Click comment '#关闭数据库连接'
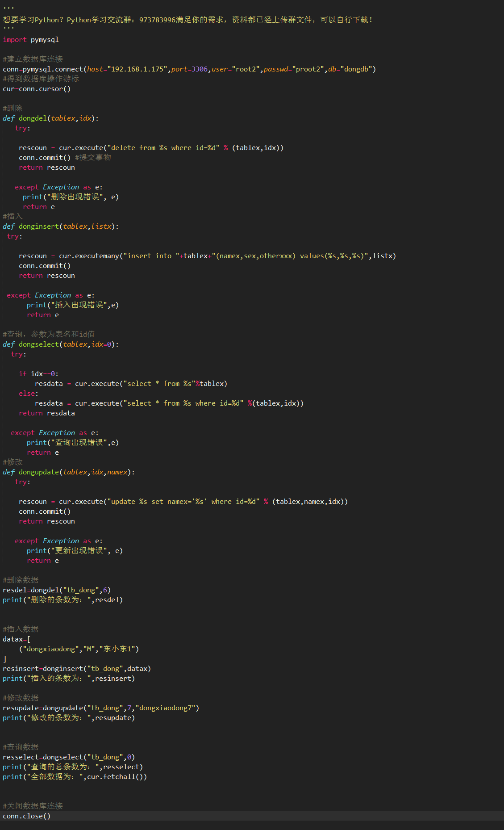The image size is (504, 830). point(33,806)
